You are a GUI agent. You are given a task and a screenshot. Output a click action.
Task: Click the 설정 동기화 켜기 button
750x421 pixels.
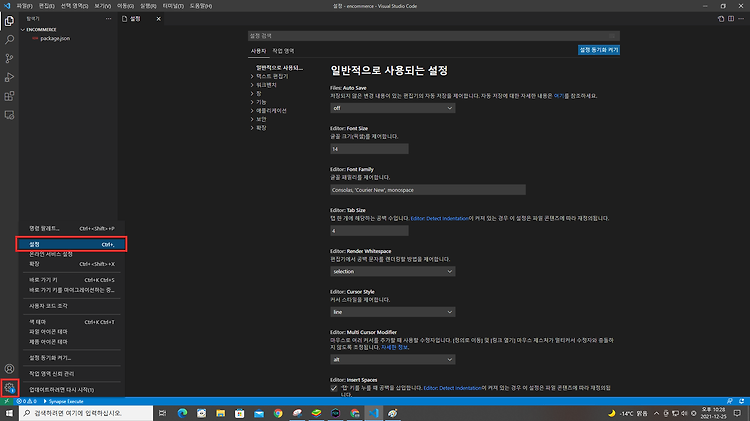pos(599,50)
